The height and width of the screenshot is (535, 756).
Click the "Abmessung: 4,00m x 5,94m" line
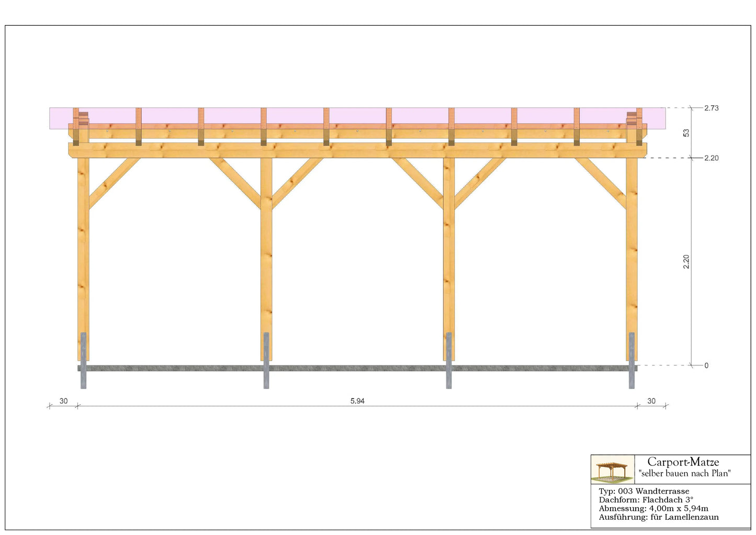coord(653,508)
